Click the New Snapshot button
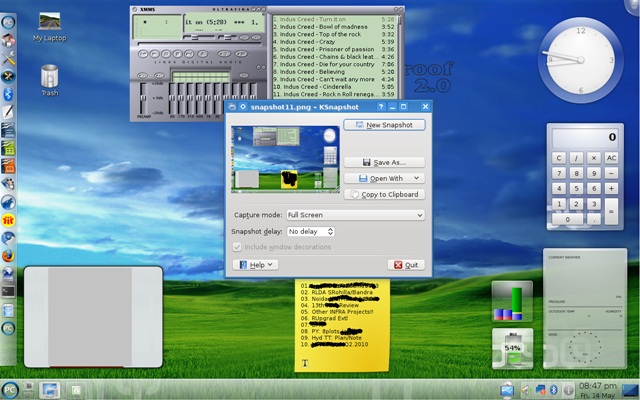 pyautogui.click(x=384, y=125)
